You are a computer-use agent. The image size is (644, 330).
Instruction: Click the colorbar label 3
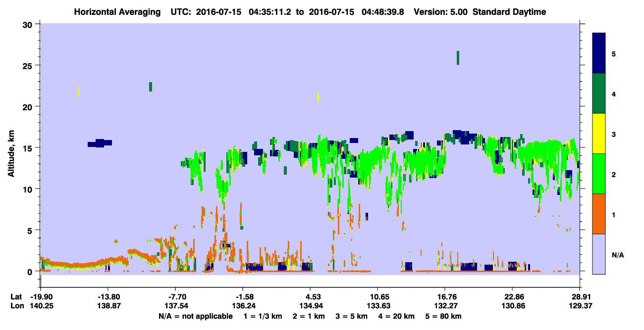click(614, 134)
